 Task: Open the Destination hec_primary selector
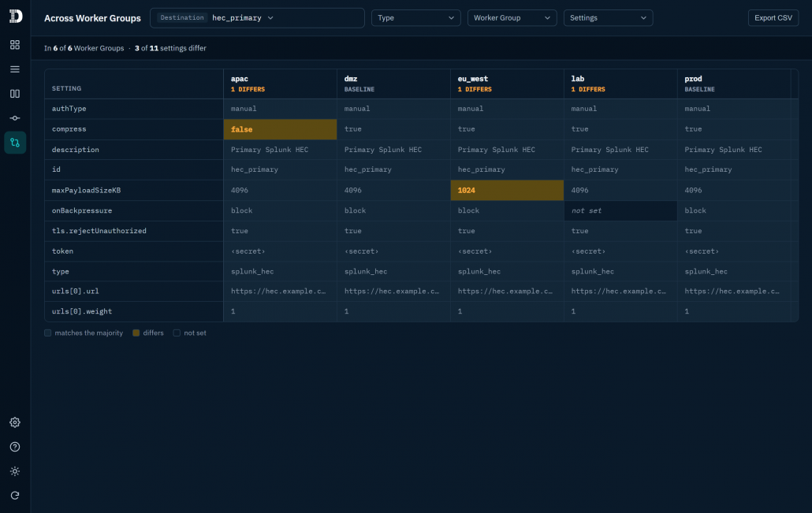[257, 17]
